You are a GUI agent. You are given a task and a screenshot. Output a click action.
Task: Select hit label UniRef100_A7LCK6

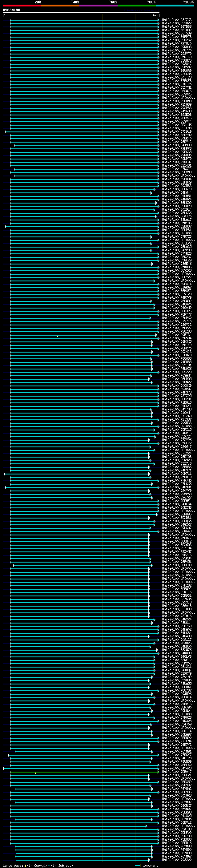[x=177, y=484]
